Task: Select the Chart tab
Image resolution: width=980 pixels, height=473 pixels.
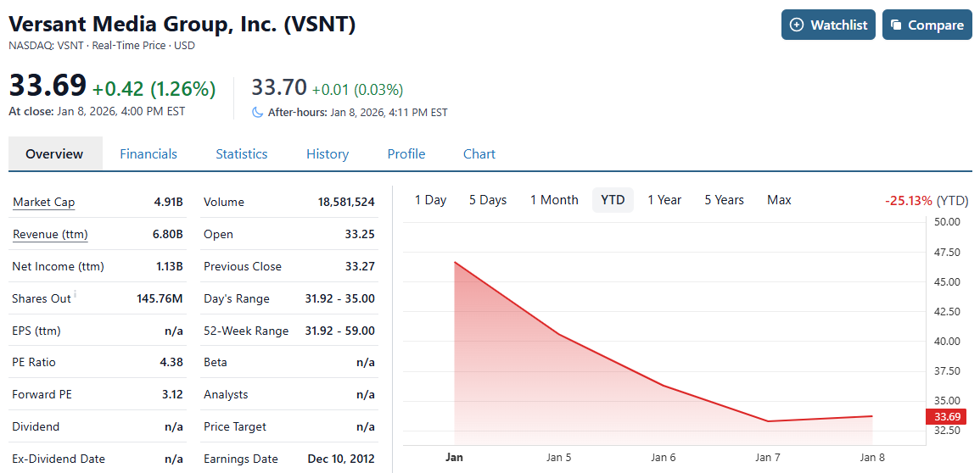Action: (x=479, y=153)
